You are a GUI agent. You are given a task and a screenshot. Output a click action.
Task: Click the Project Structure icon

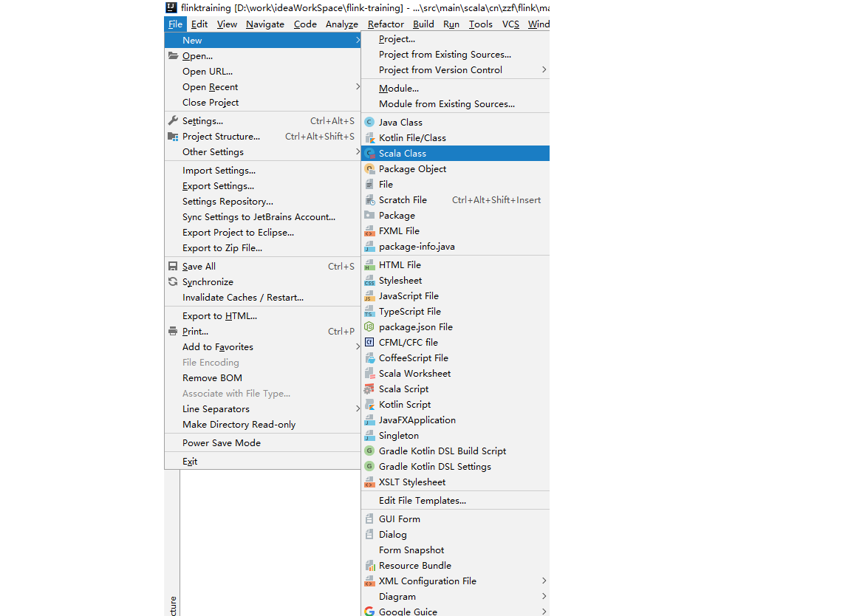173,136
